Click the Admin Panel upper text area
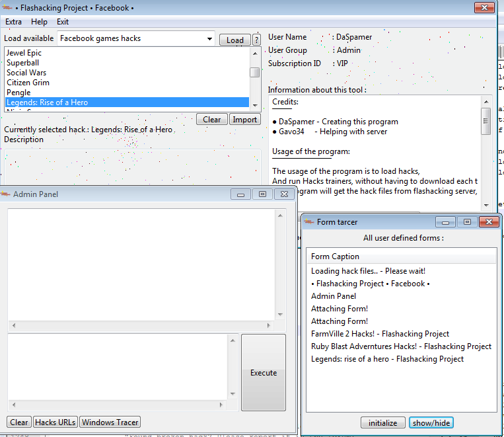 pos(141,264)
